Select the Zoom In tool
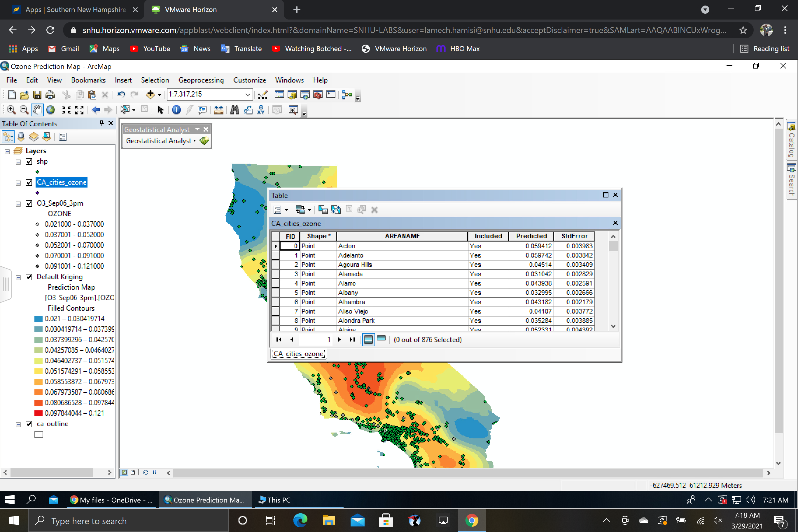This screenshot has width=798, height=532. pyautogui.click(x=11, y=110)
